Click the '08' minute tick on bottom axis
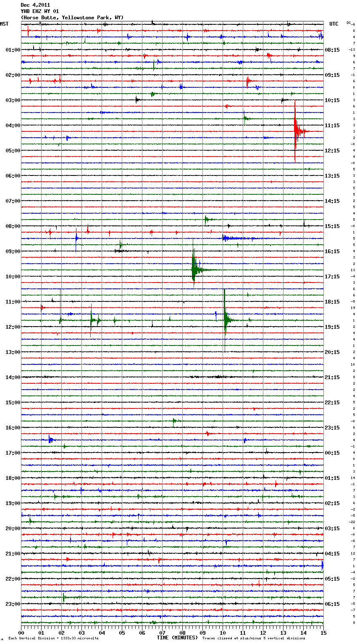Image resolution: width=357 pixels, height=644 pixels. (x=182, y=633)
